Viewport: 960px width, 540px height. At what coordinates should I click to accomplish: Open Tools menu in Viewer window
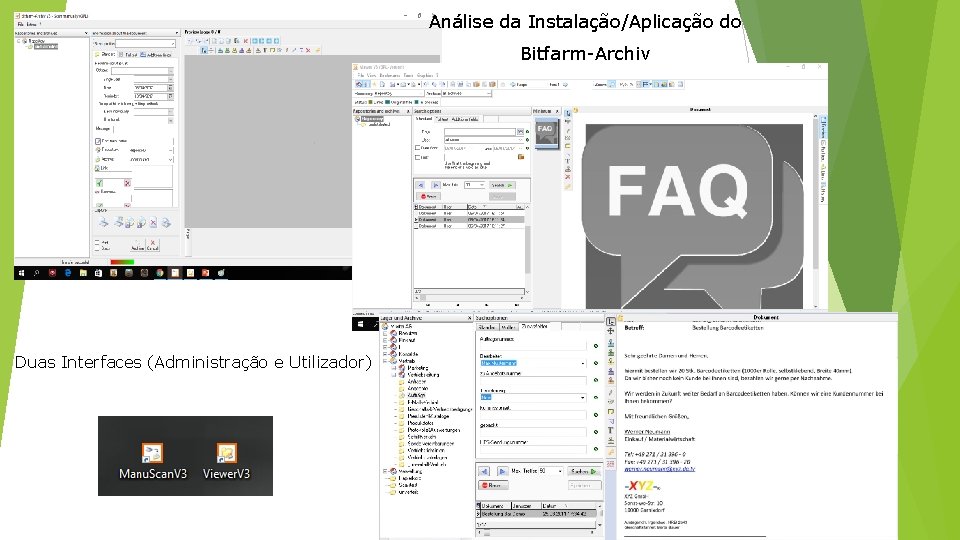pyautogui.click(x=408, y=75)
